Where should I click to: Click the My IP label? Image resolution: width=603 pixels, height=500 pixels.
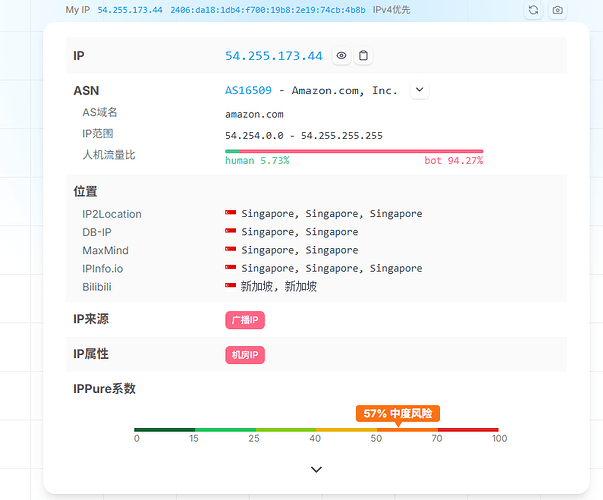(78, 10)
